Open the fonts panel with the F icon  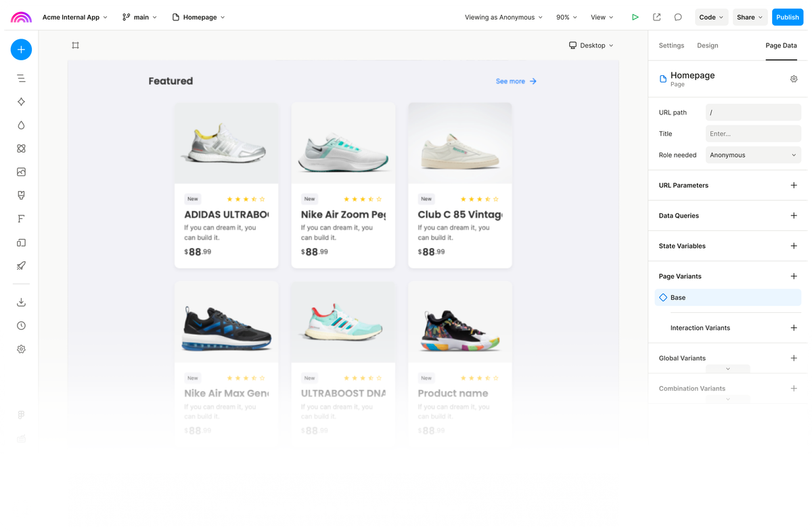click(x=20, y=219)
